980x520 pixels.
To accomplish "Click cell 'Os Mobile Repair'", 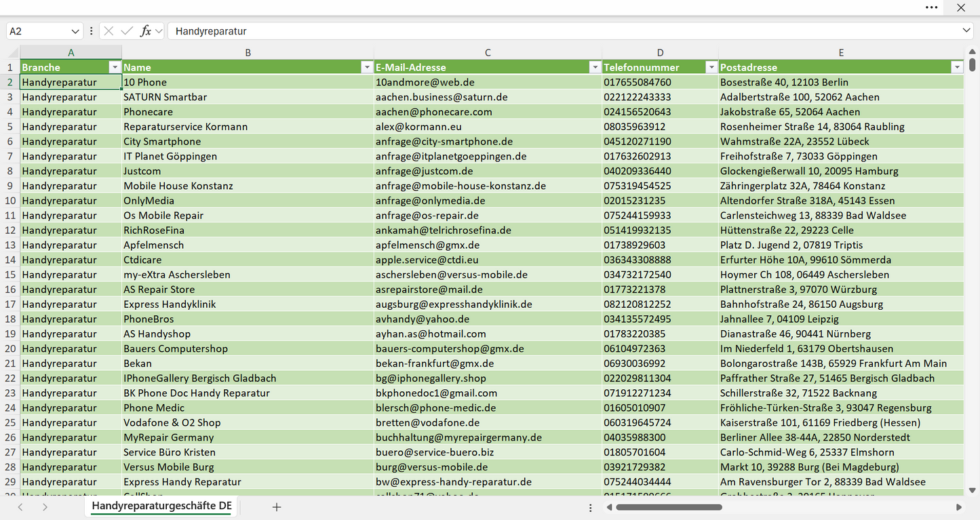I will click(248, 216).
